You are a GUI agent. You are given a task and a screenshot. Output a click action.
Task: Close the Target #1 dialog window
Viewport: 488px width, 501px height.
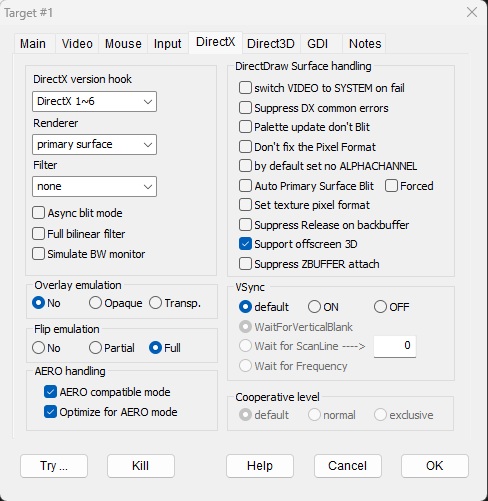472,13
